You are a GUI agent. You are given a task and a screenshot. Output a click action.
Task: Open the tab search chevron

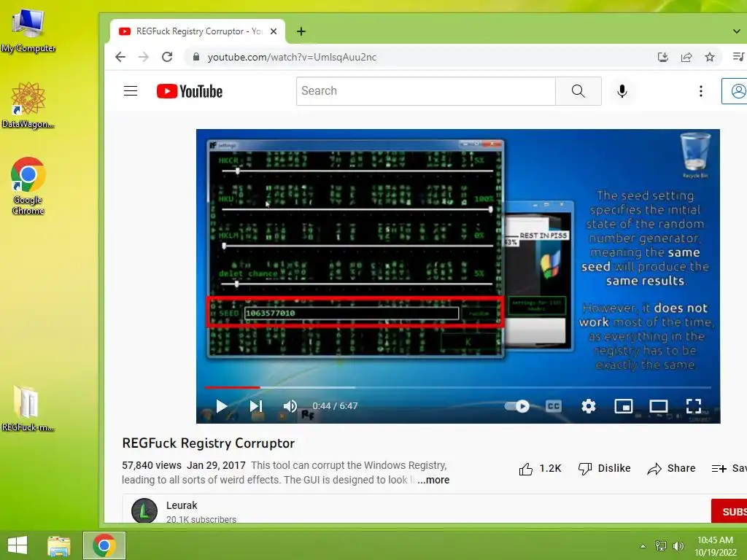point(737,31)
